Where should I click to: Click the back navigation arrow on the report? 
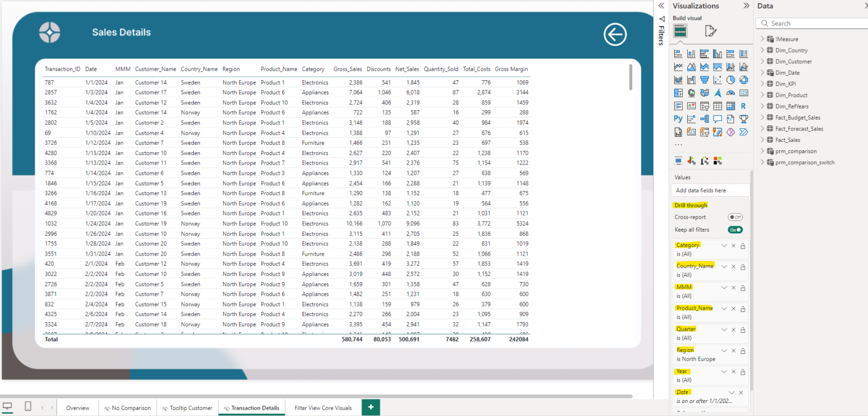[615, 34]
